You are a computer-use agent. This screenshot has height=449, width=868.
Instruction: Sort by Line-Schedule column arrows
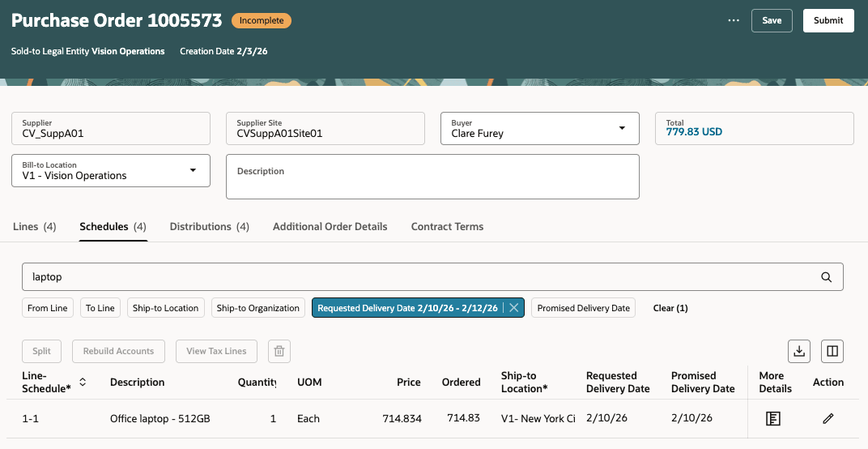coord(83,382)
